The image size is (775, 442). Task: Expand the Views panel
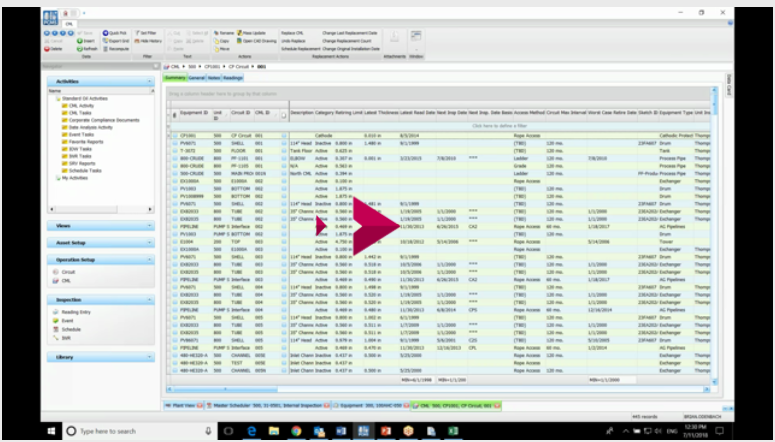pos(101,226)
